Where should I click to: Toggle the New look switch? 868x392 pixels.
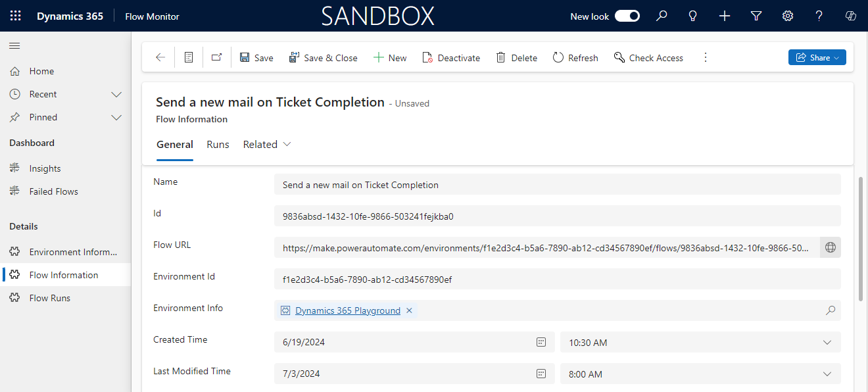tap(627, 16)
